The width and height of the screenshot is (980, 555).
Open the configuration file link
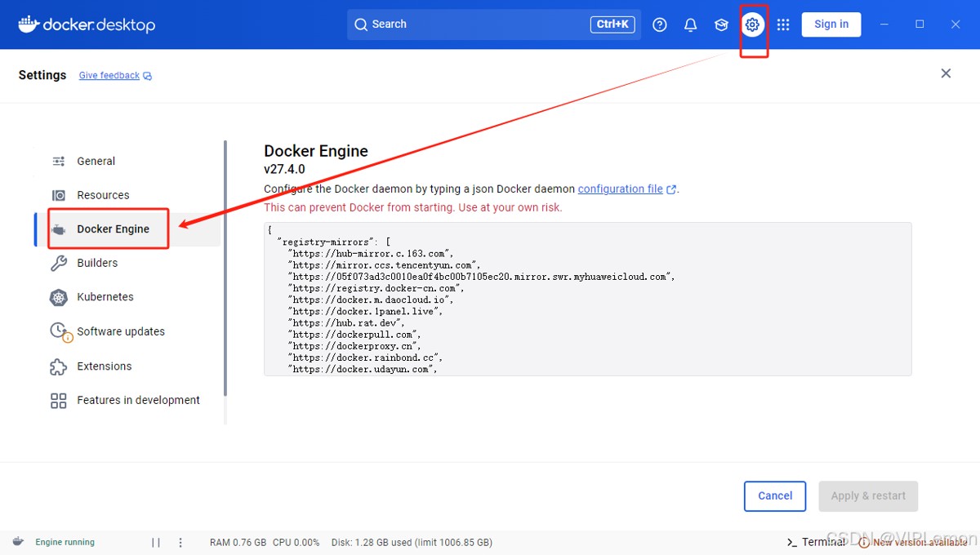pos(621,189)
